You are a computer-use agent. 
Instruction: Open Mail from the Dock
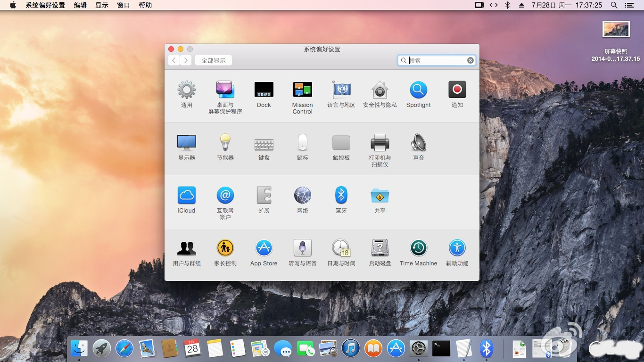(x=147, y=349)
